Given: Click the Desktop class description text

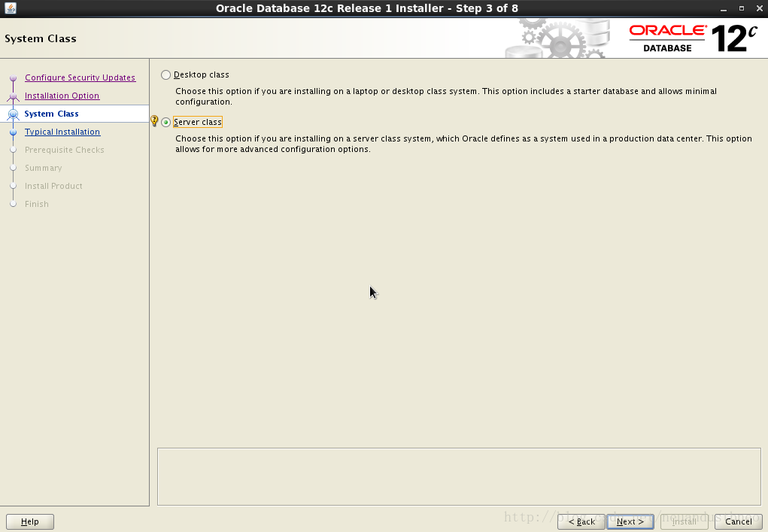Looking at the screenshot, I should pyautogui.click(x=446, y=96).
